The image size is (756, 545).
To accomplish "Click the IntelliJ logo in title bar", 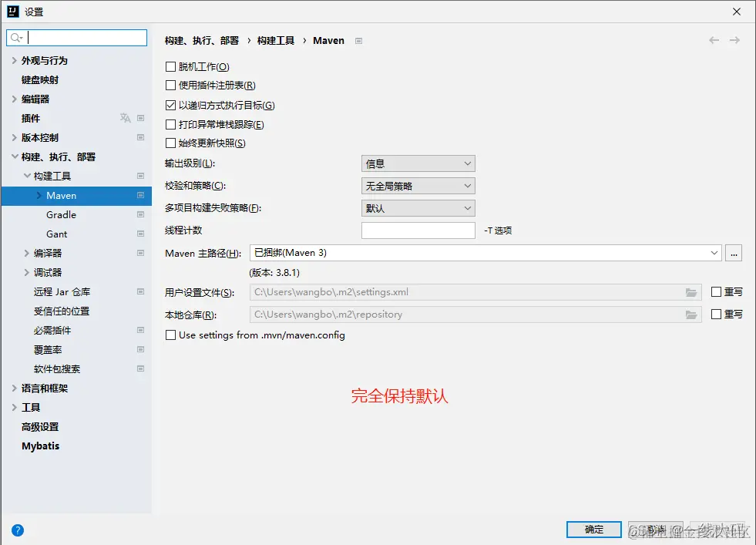I will (x=13, y=12).
